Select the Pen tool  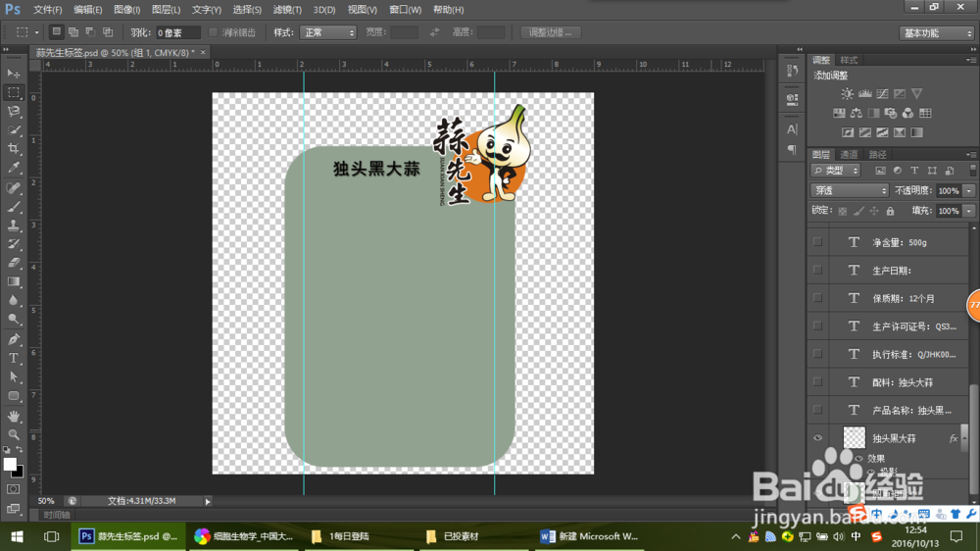13,339
